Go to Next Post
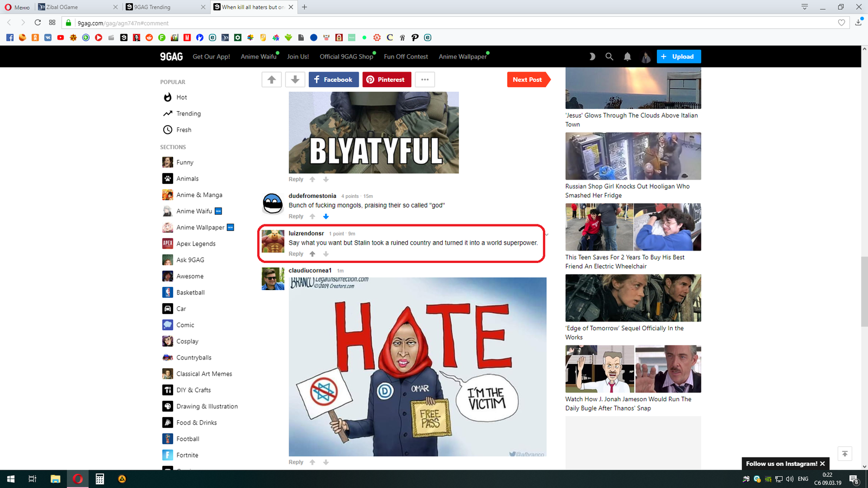The width and height of the screenshot is (868, 488). coord(527,80)
